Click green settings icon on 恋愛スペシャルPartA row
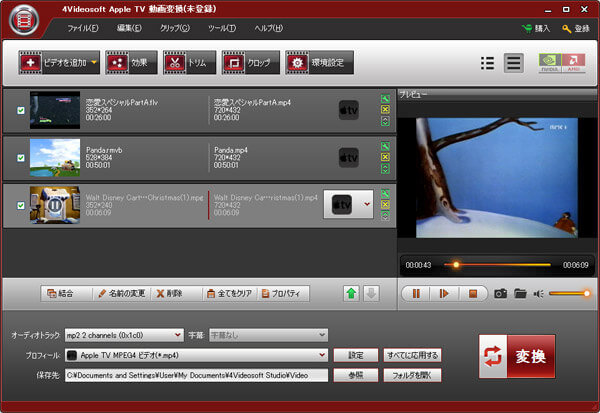 [x=385, y=99]
